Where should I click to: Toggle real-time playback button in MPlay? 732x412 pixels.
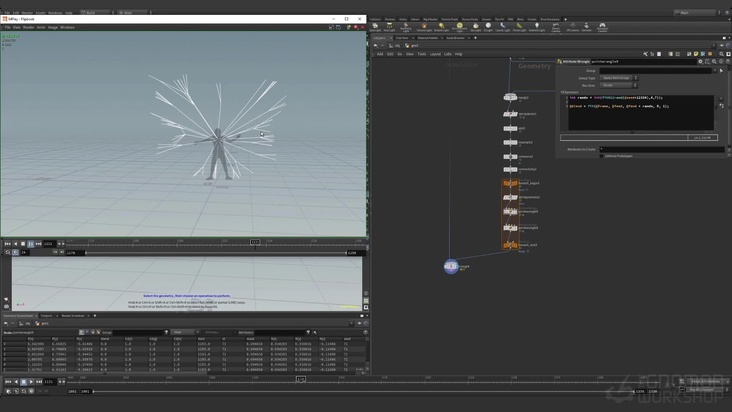(15, 252)
